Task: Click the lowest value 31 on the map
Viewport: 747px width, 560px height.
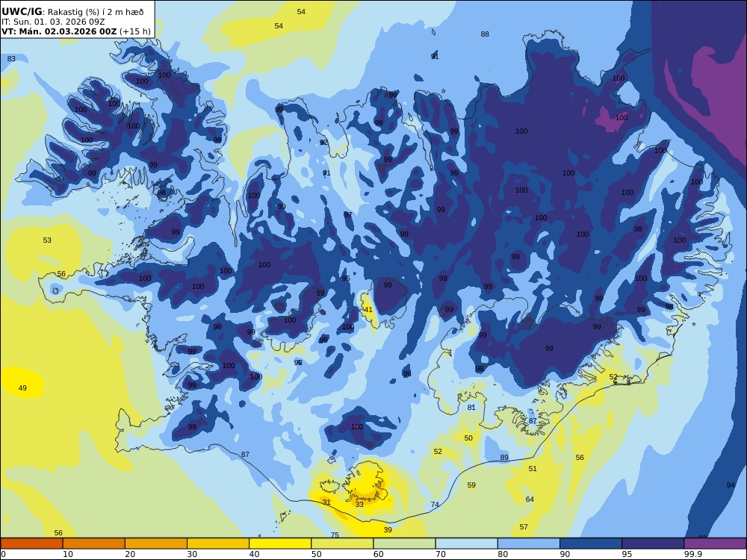Action: 326,503
